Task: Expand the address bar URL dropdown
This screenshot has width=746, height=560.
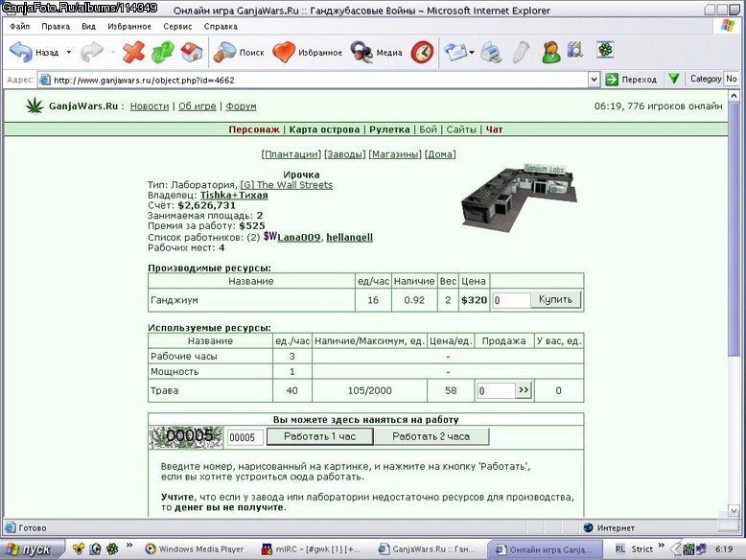Action: coord(594,80)
